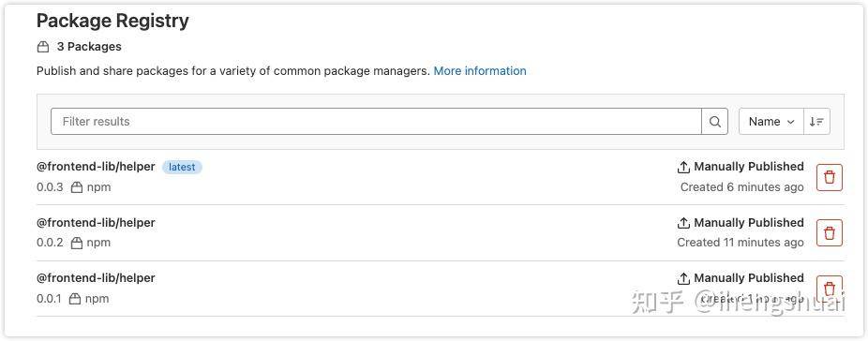
Task: Open the Name sort dropdown
Action: (771, 121)
